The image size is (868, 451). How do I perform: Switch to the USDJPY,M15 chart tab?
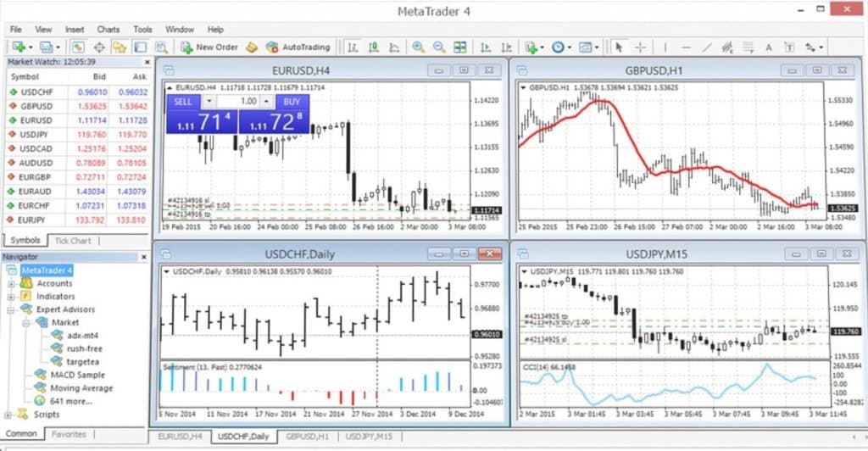[x=369, y=437]
